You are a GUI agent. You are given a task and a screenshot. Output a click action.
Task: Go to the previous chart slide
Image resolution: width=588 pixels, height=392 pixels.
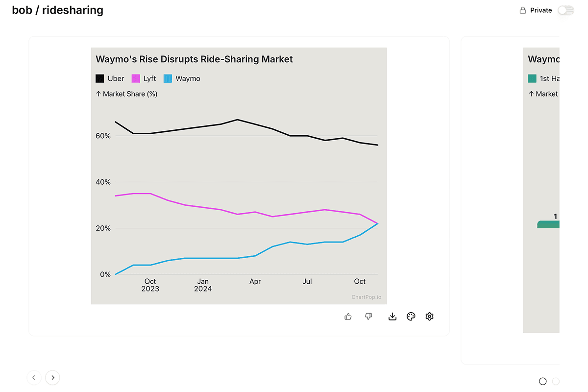(x=34, y=377)
